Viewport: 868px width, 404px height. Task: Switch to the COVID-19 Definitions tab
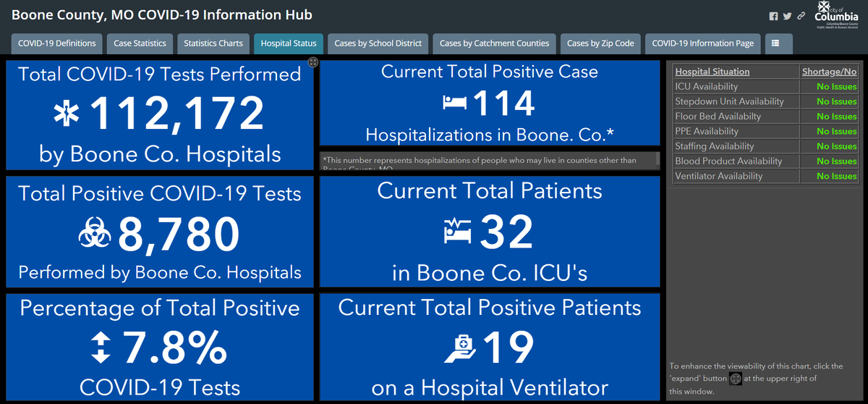coord(57,43)
